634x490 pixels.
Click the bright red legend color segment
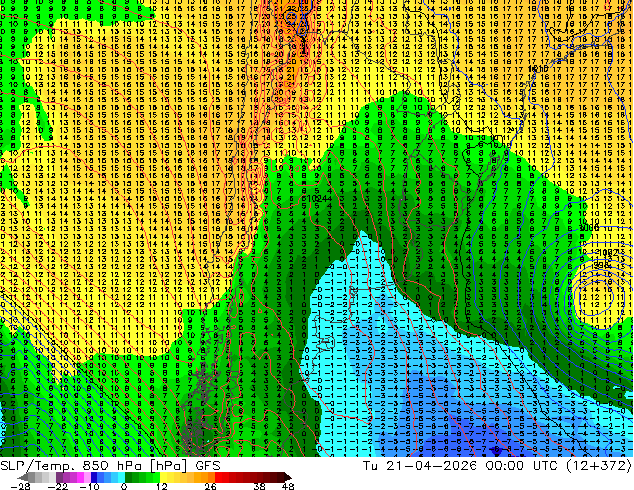coord(218,477)
